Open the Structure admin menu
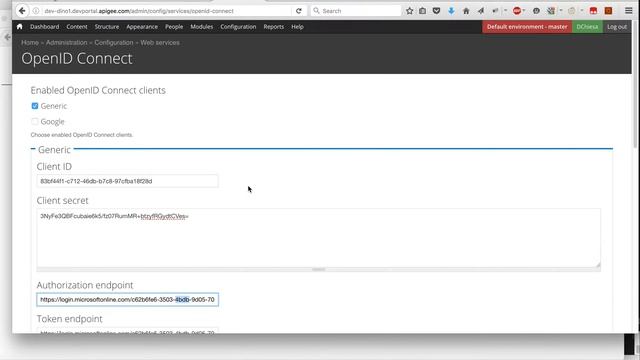 [107, 27]
